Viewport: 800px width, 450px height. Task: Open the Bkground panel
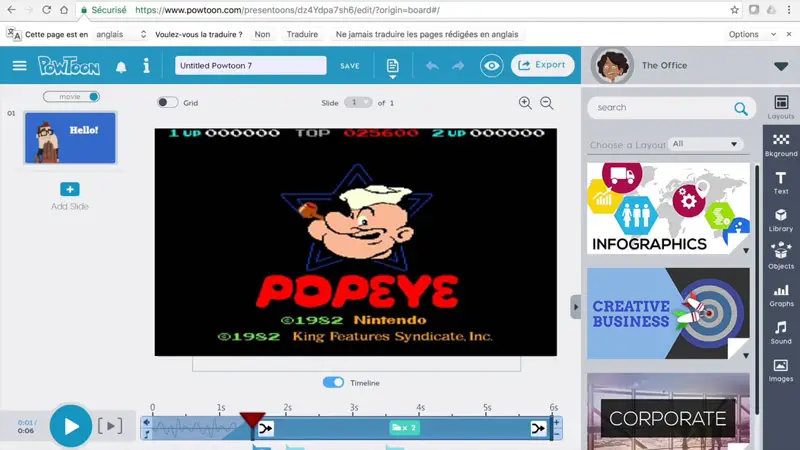pyautogui.click(x=781, y=145)
